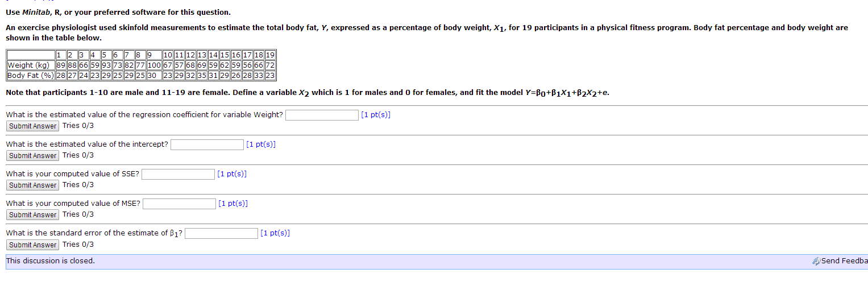Image resolution: width=868 pixels, height=294 pixels.
Task: Hit Submit Answer for the MSE question
Action: [32, 215]
